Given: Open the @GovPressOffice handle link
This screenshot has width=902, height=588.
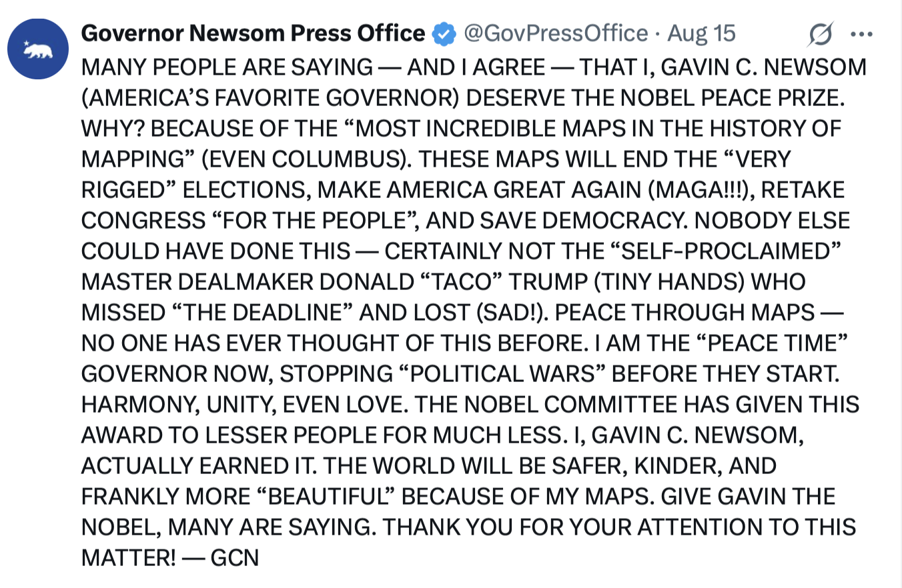Looking at the screenshot, I should tap(555, 33).
